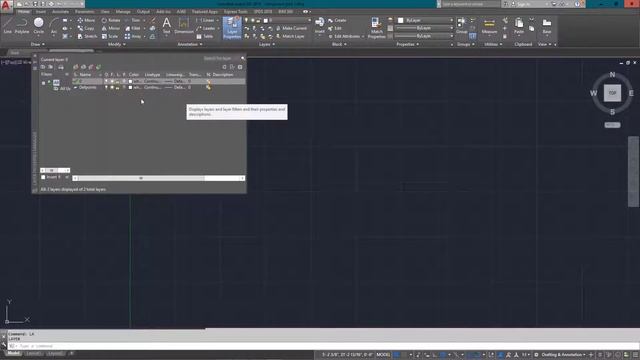Click the Base view tool

coord(547,26)
